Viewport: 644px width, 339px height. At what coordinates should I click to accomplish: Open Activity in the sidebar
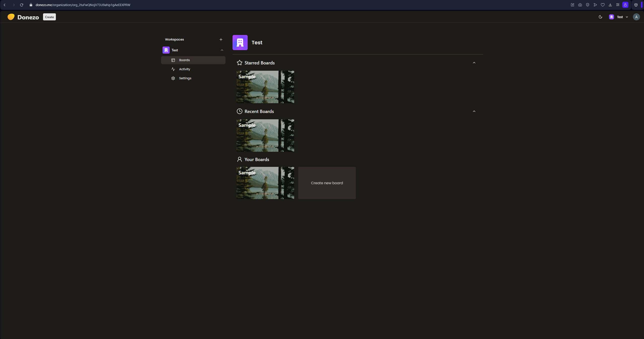[184, 69]
